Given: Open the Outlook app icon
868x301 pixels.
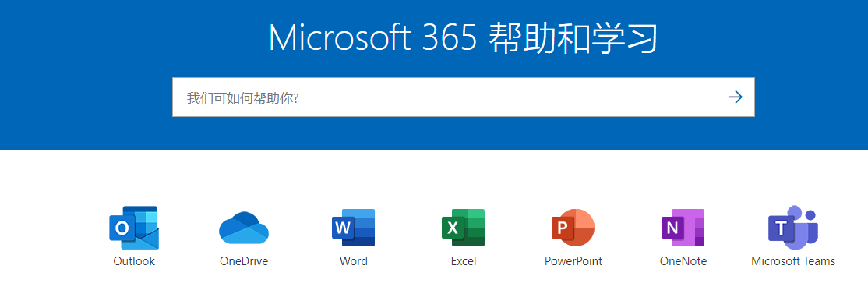Looking at the screenshot, I should [134, 228].
